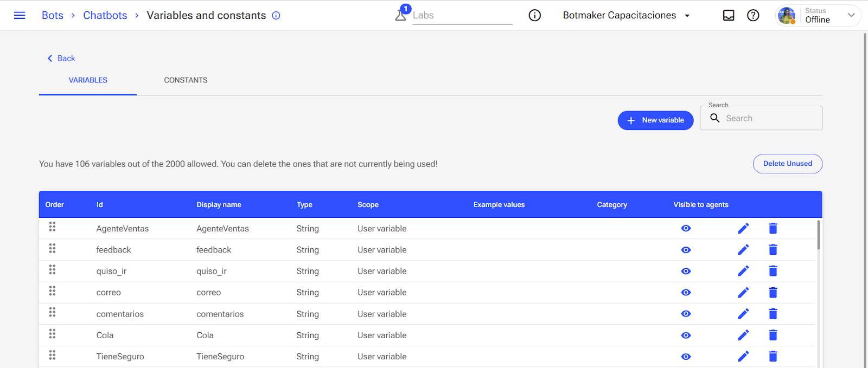
Task: Delete the feedback variable
Action: tap(773, 249)
